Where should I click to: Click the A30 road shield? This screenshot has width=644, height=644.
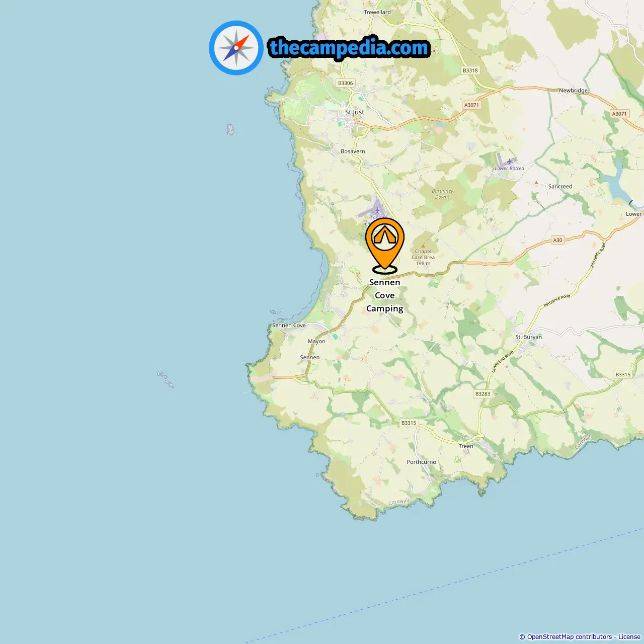point(558,240)
